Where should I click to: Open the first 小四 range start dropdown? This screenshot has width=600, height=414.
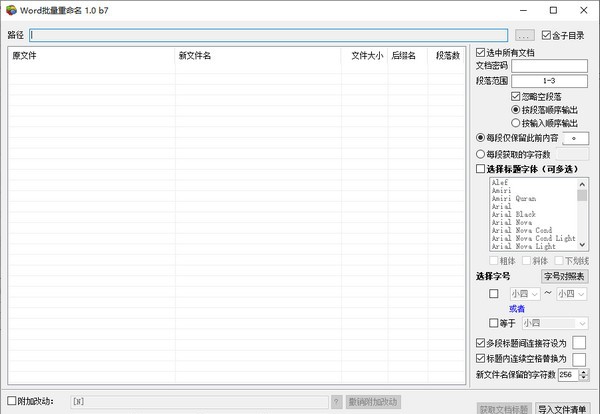525,294
